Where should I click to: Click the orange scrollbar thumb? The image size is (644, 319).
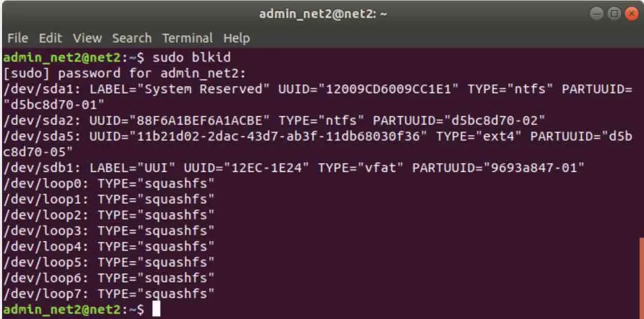pos(641,278)
